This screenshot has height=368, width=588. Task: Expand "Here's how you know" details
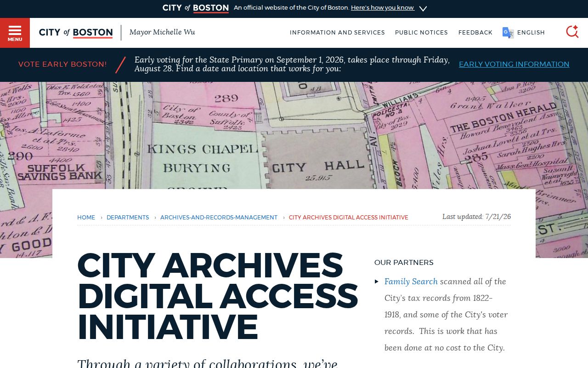point(383,8)
